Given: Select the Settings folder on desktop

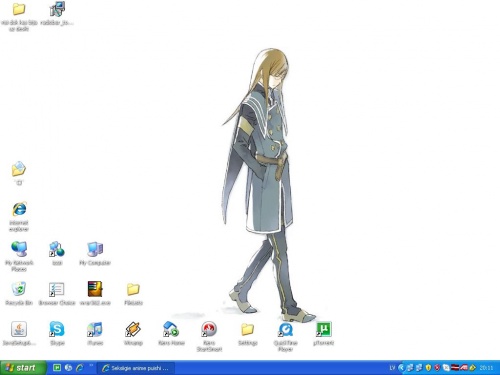Looking at the screenshot, I should (x=247, y=329).
